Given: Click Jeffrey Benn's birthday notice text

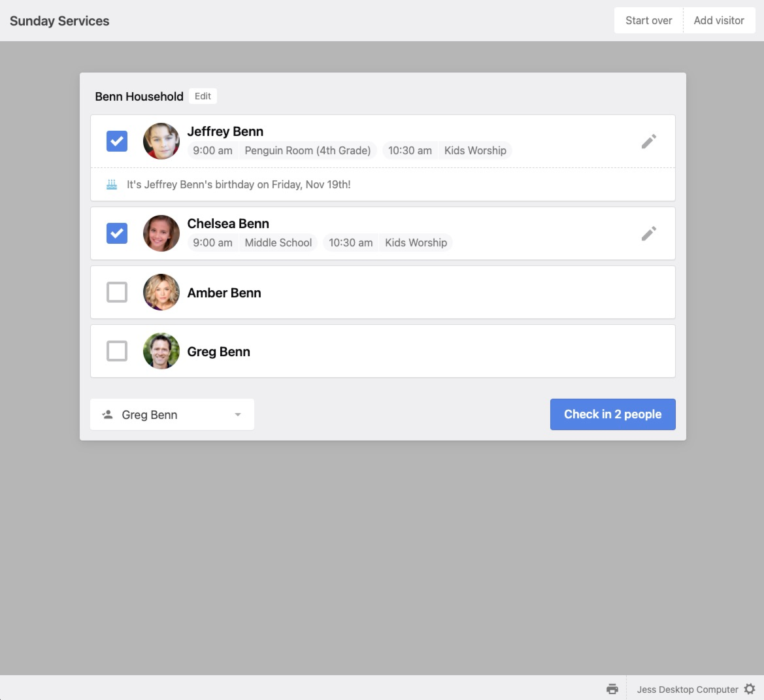Looking at the screenshot, I should pyautogui.click(x=239, y=184).
